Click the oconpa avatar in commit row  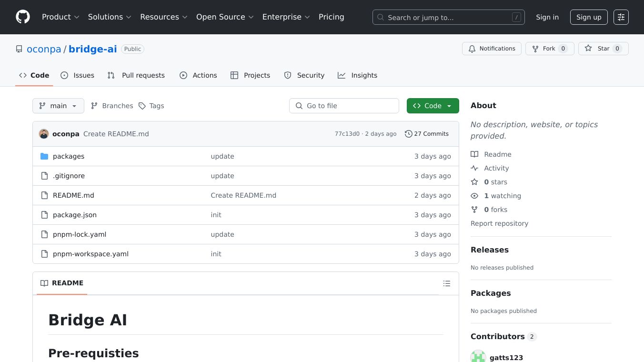(x=44, y=134)
